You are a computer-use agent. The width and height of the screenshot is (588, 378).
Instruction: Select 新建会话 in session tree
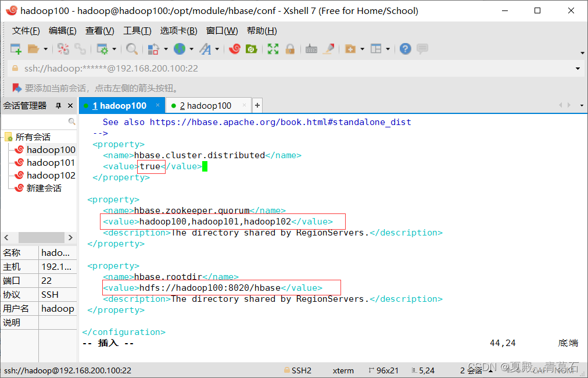point(44,188)
